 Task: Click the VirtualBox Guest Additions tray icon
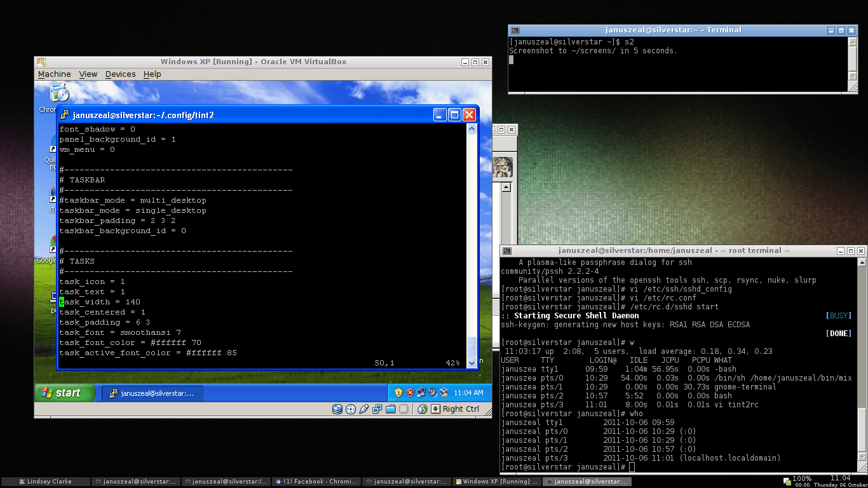click(x=444, y=392)
